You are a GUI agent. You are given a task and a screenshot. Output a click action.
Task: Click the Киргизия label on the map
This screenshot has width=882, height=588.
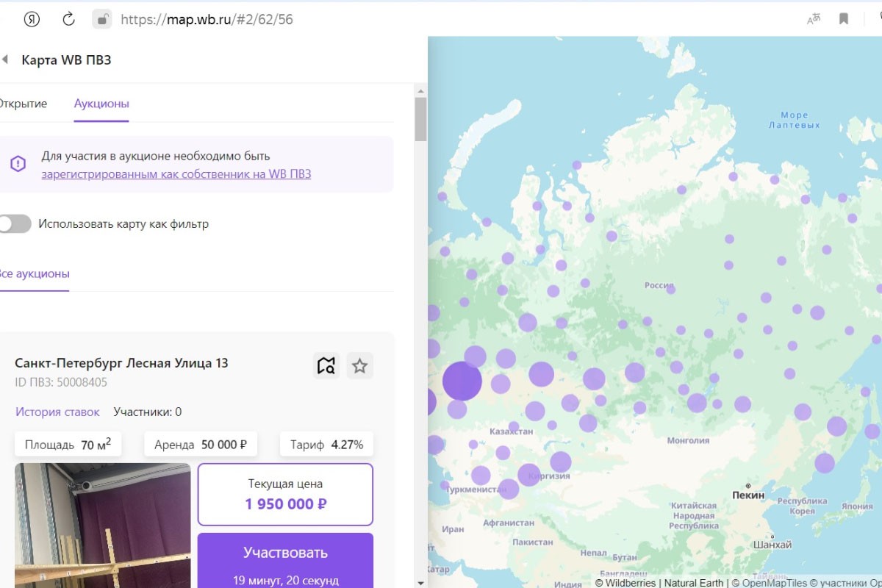550,476
